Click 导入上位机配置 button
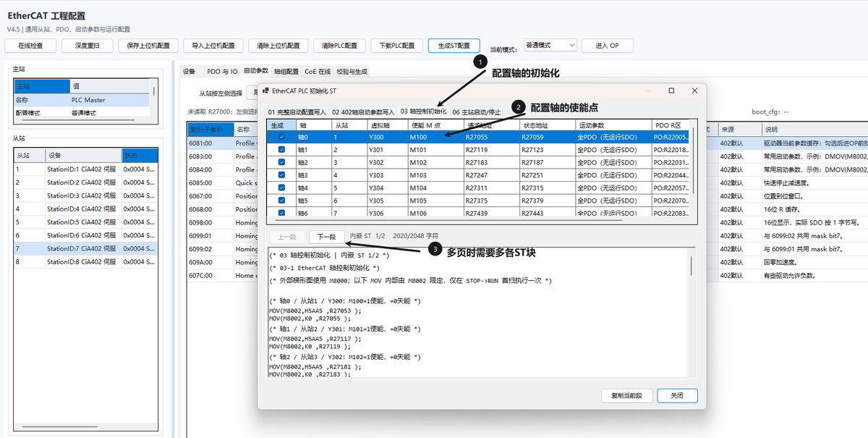The height and width of the screenshot is (438, 868). tap(213, 46)
